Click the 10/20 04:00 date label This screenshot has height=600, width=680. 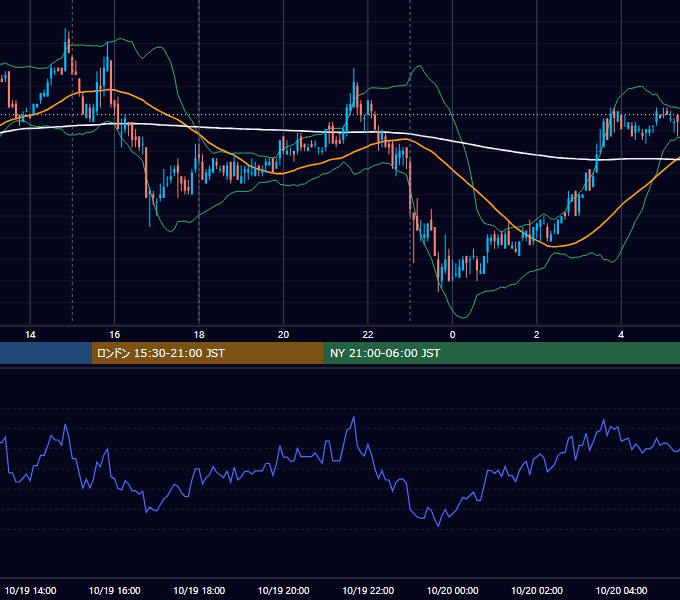pos(621,590)
